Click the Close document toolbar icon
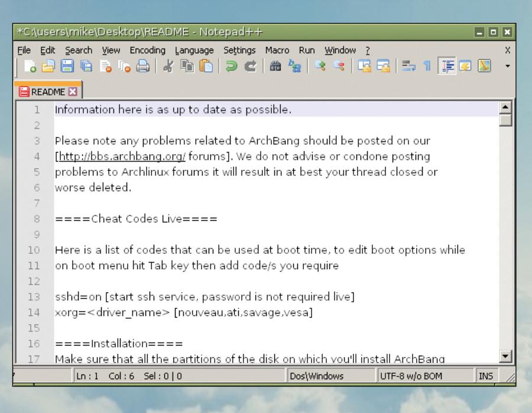Screen dimensions: 532x413 click(106, 66)
